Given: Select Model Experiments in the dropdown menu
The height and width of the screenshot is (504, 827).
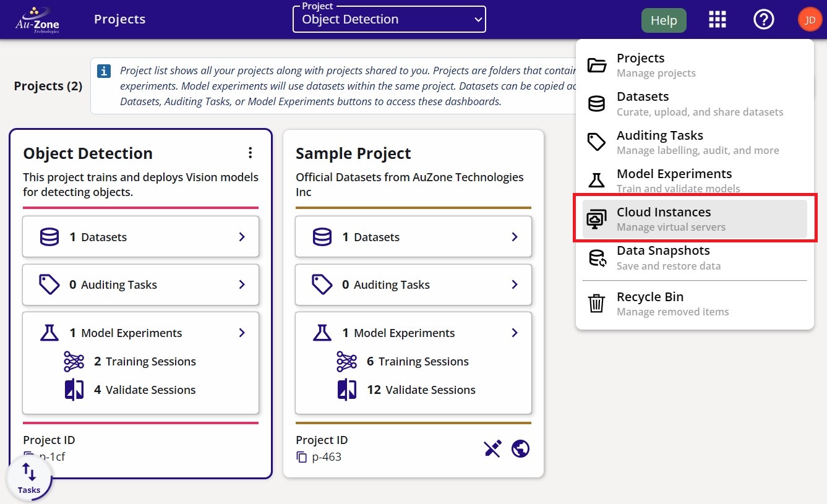Looking at the screenshot, I should point(695,180).
